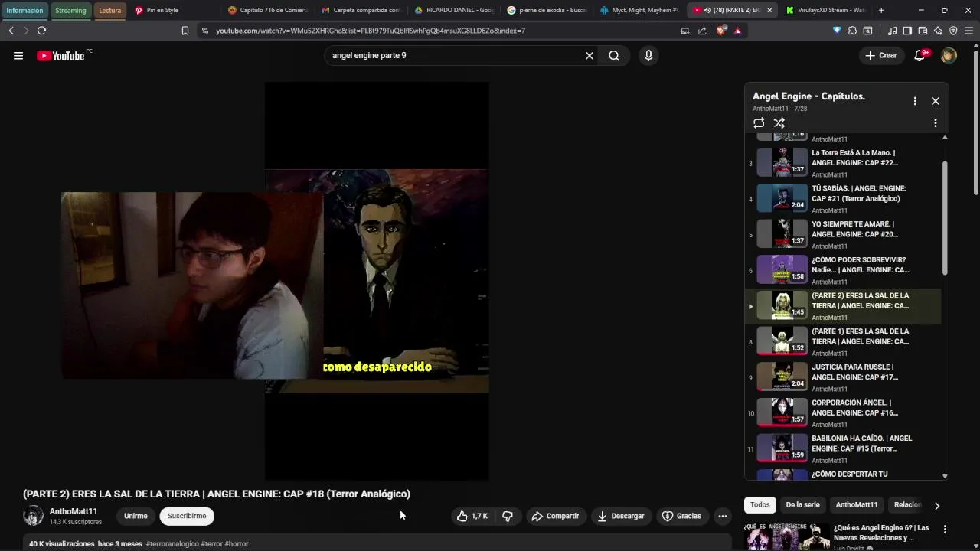This screenshot has height=551, width=980.
Task: Open Brave Shields lion icon
Action: pos(721,31)
